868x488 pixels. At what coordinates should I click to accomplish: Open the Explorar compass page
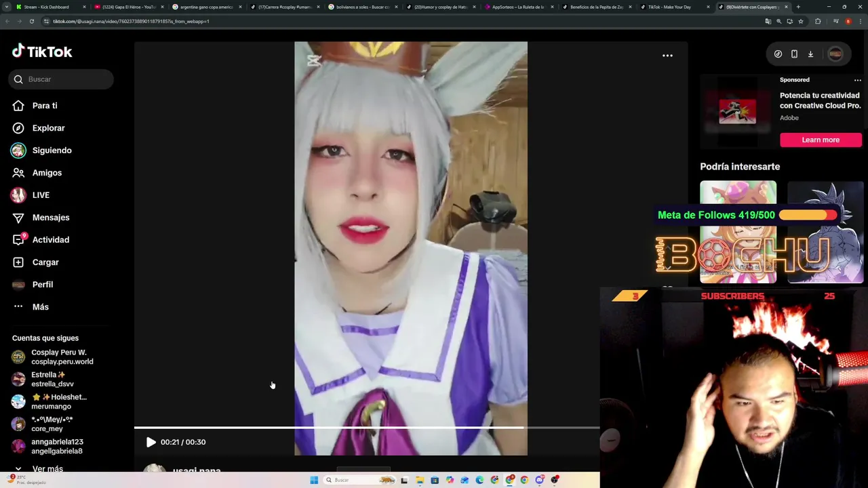click(48, 128)
